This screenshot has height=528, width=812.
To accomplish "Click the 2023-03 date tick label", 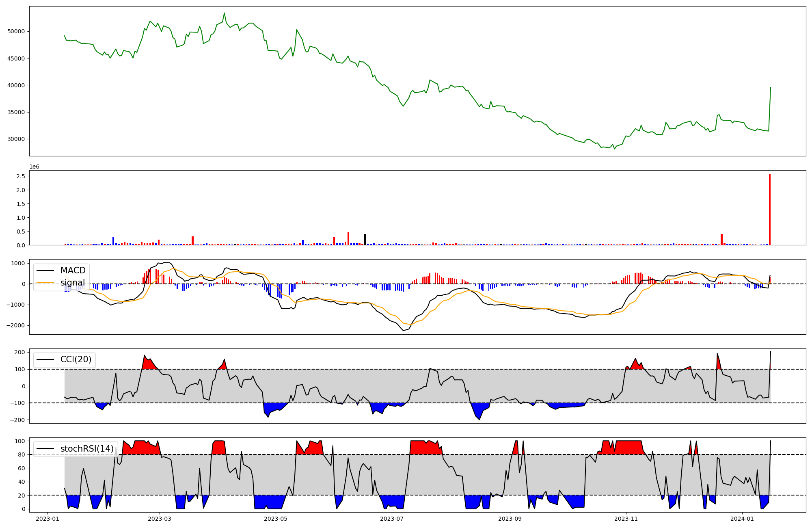I will pos(160,518).
